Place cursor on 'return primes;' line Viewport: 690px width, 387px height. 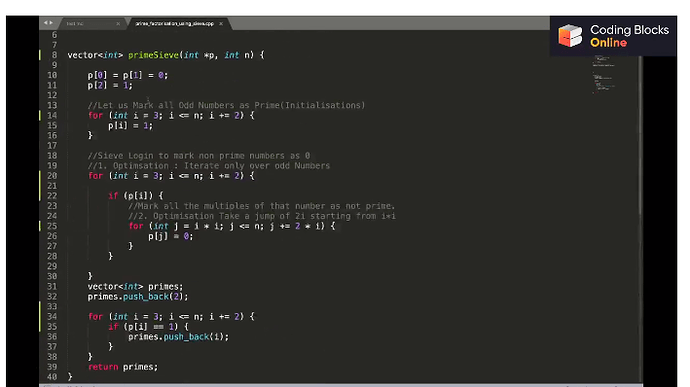(123, 367)
